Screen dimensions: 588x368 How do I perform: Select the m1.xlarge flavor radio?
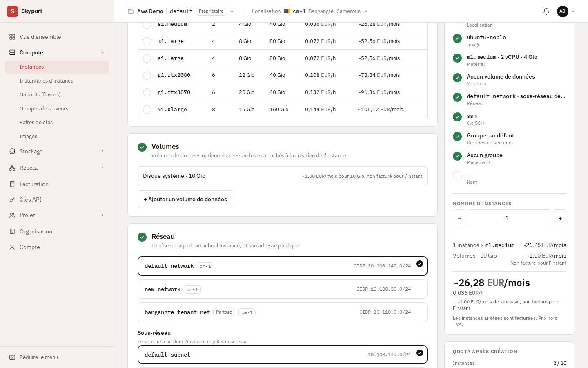click(x=147, y=110)
